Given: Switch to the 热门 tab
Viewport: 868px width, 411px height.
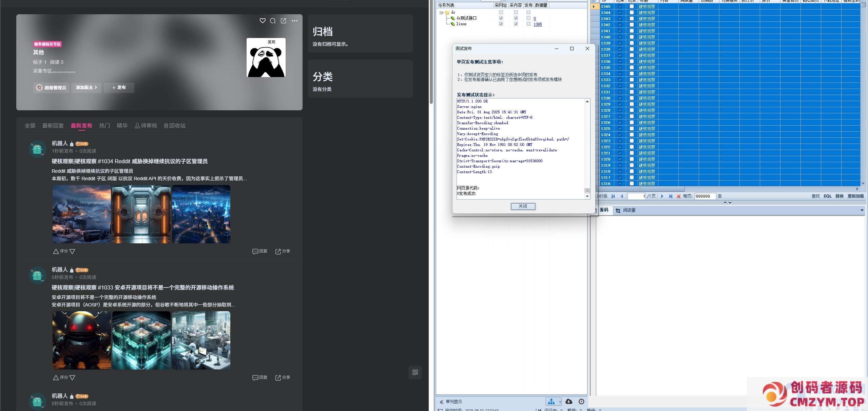Looking at the screenshot, I should coord(104,126).
